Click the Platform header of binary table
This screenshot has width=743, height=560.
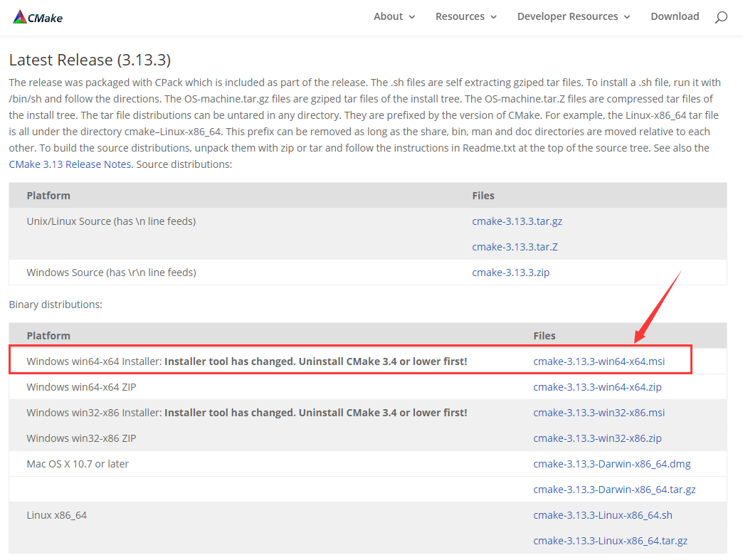coord(48,336)
